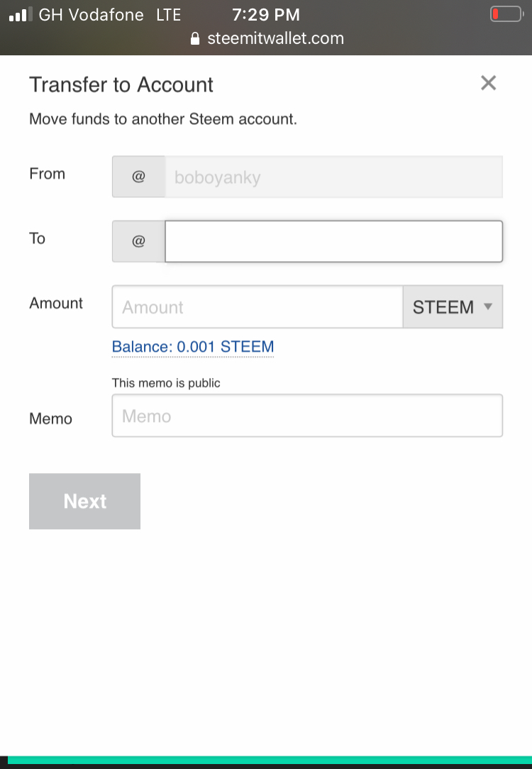The height and width of the screenshot is (769, 532).
Task: Tap the steemitwallet.com URL text
Action: pos(275,39)
